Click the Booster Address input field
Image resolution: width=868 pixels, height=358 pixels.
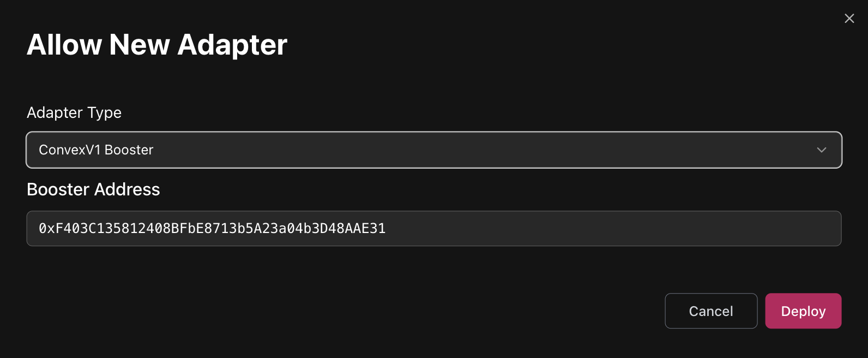pyautogui.click(x=433, y=229)
